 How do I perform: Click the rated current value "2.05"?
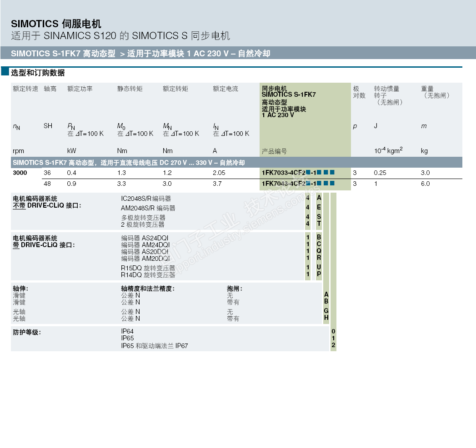coord(219,173)
